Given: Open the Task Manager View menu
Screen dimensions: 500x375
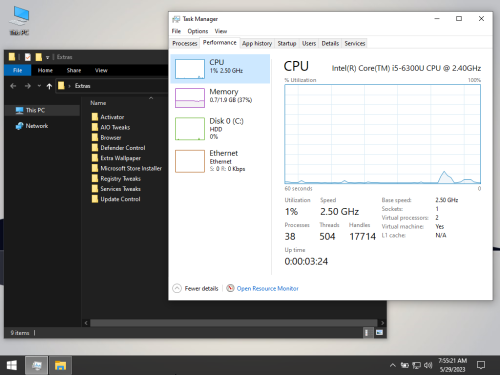Looking at the screenshot, I should tap(221, 31).
